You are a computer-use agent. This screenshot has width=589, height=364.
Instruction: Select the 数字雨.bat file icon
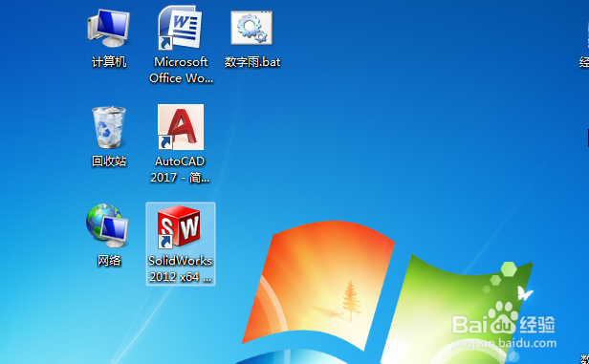[x=251, y=28]
